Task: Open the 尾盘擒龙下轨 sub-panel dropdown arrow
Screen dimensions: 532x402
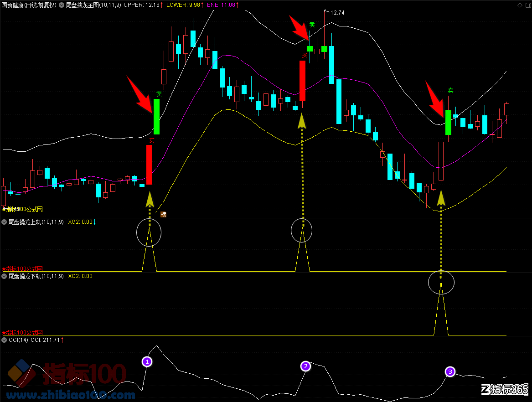Action: pos(4,276)
